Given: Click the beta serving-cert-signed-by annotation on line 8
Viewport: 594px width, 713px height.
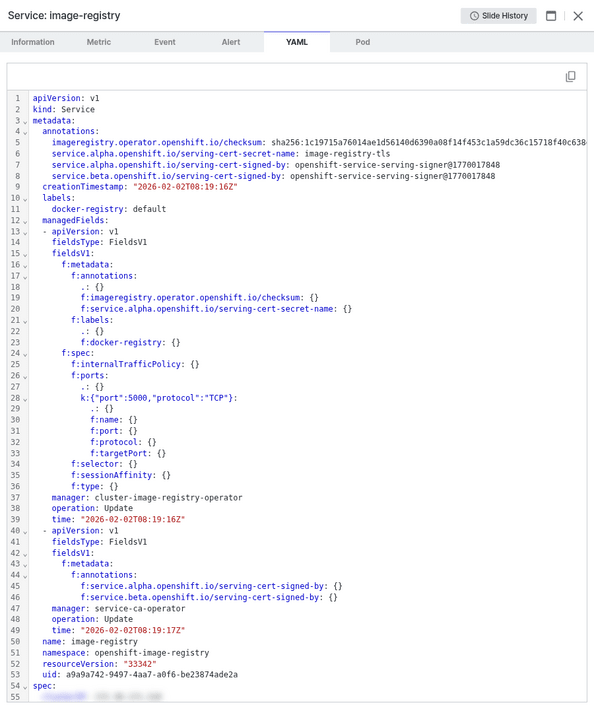Looking at the screenshot, I should click(273, 176).
